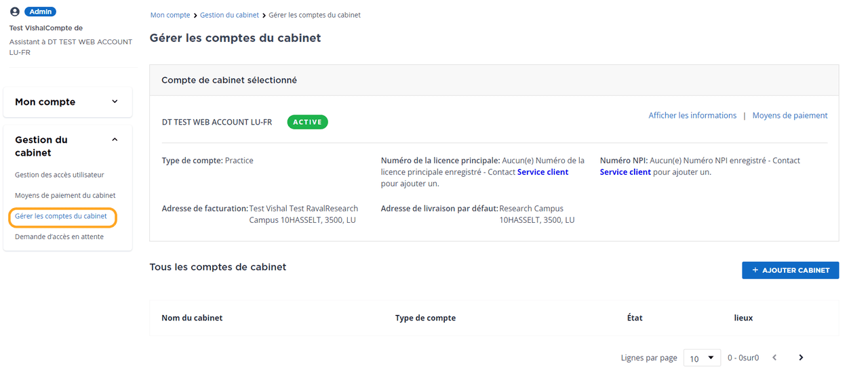Open the Lignes par page dropdown
This screenshot has width=868, height=376.
coord(701,358)
